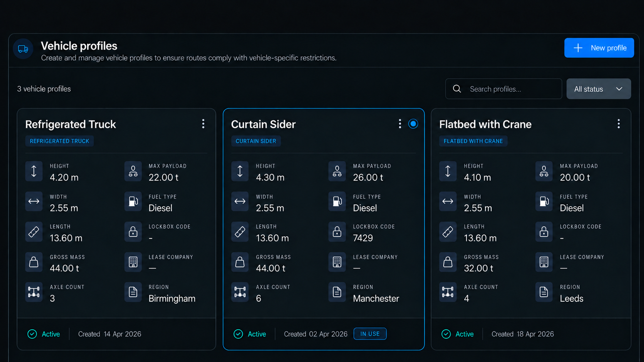Click Curtain Sider gross mass weight icon

[240, 262]
